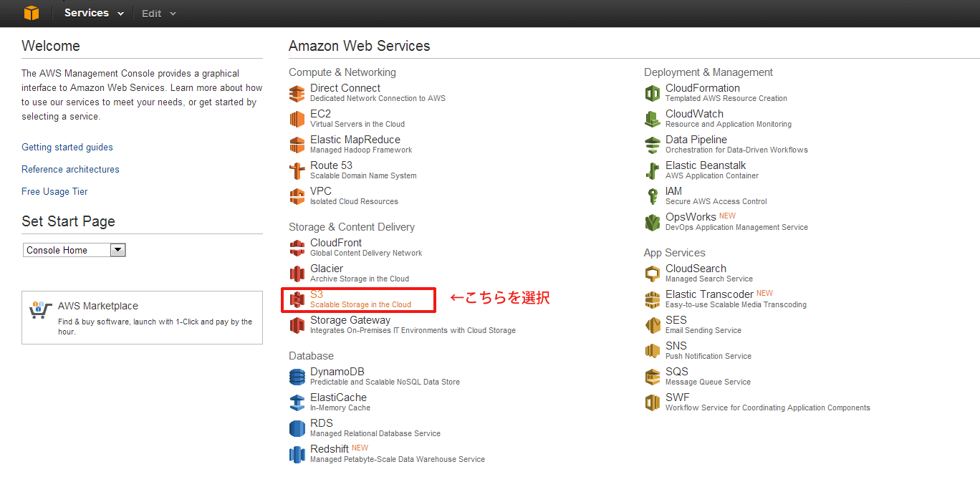
Task: Click the IAM key icon
Action: (652, 196)
